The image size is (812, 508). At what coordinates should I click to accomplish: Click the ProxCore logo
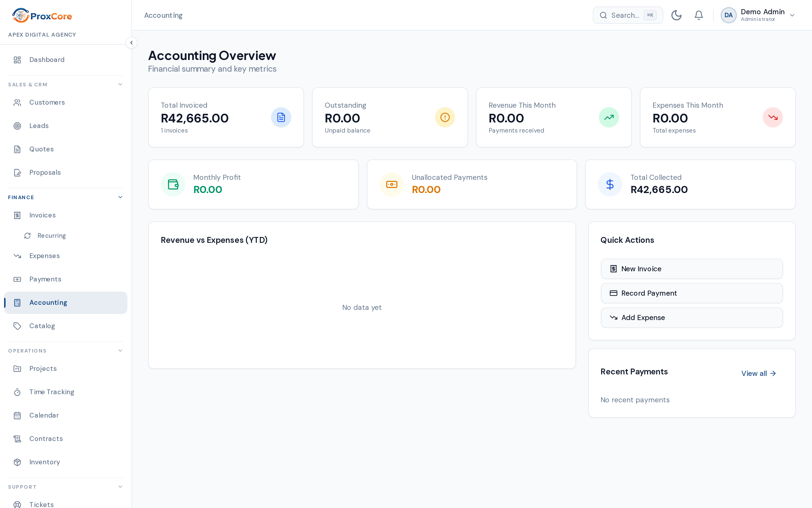(x=42, y=15)
